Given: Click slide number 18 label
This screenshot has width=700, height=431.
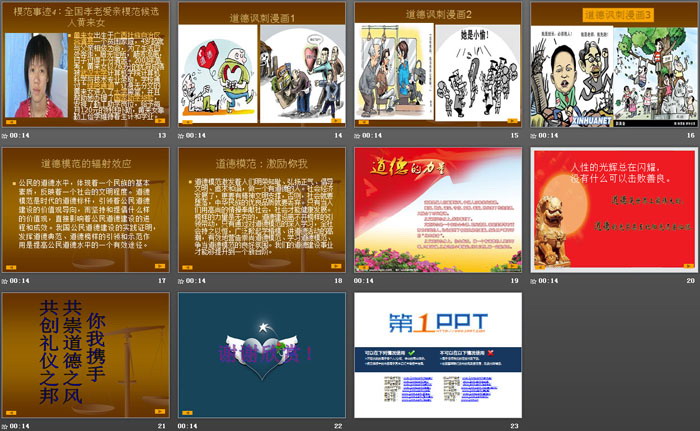Looking at the screenshot, I should tap(338, 281).
